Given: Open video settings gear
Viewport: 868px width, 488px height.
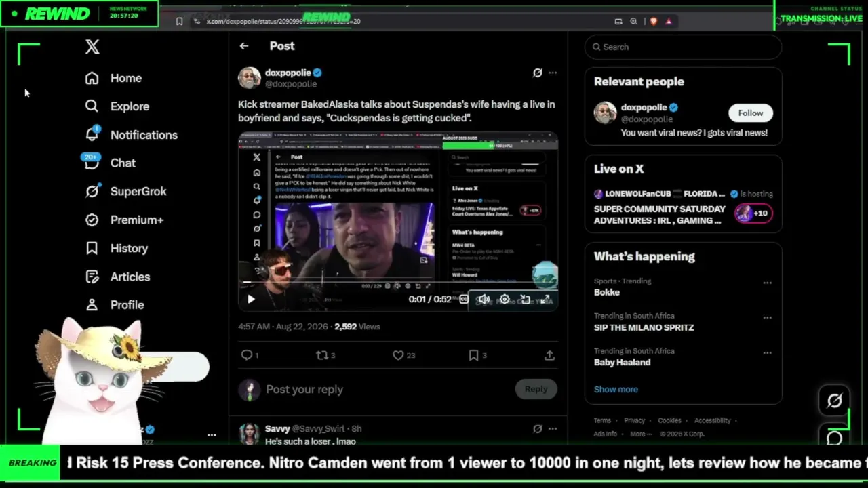Looking at the screenshot, I should 505,299.
